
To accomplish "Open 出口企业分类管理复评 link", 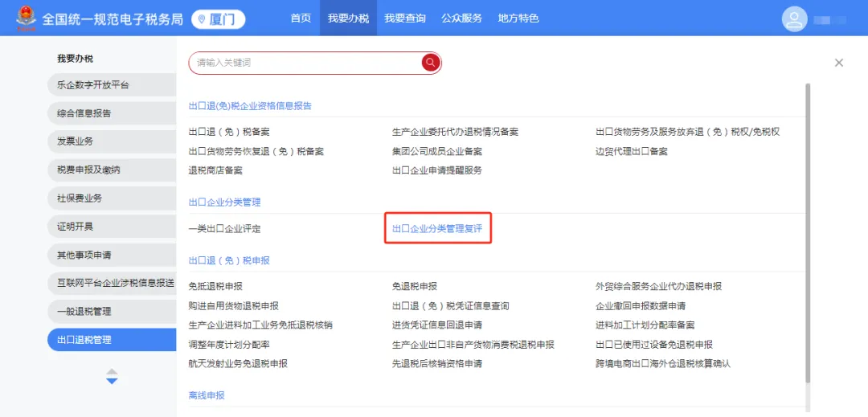I will click(x=437, y=229).
